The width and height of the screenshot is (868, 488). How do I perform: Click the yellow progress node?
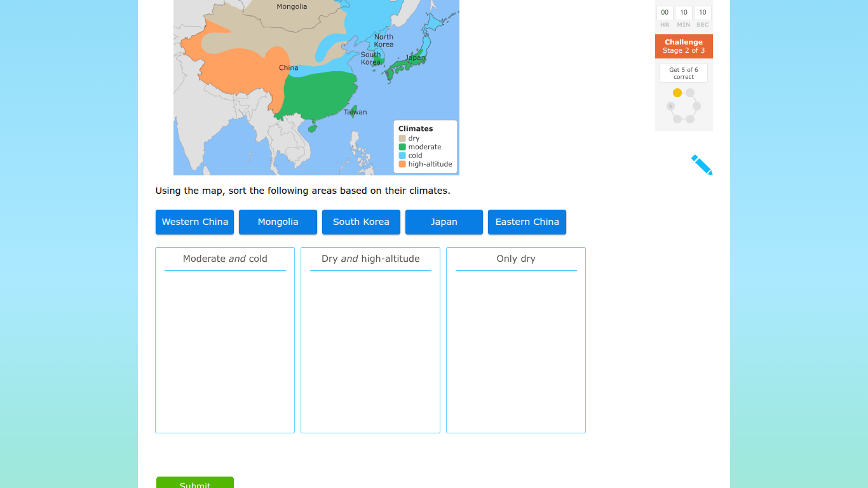[677, 92]
